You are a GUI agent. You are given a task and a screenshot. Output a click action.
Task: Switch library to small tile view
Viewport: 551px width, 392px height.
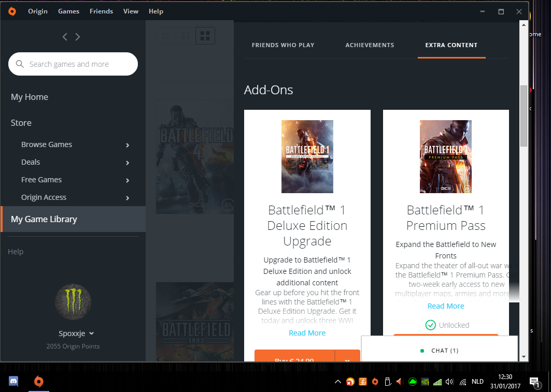[165, 36]
